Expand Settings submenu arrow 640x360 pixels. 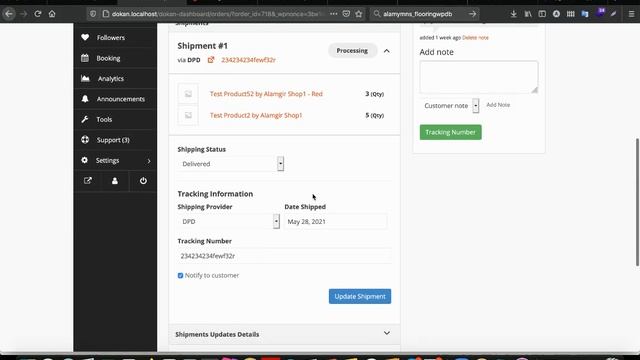tap(149, 161)
